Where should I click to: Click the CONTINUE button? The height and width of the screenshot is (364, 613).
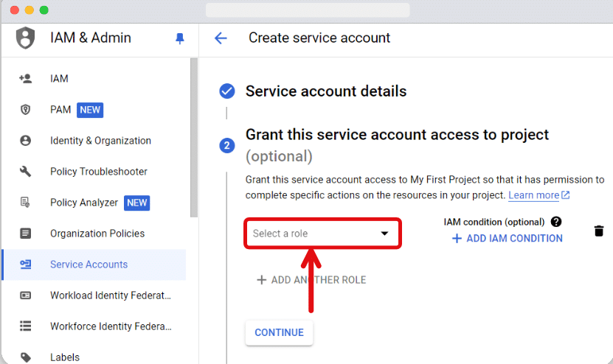279,332
